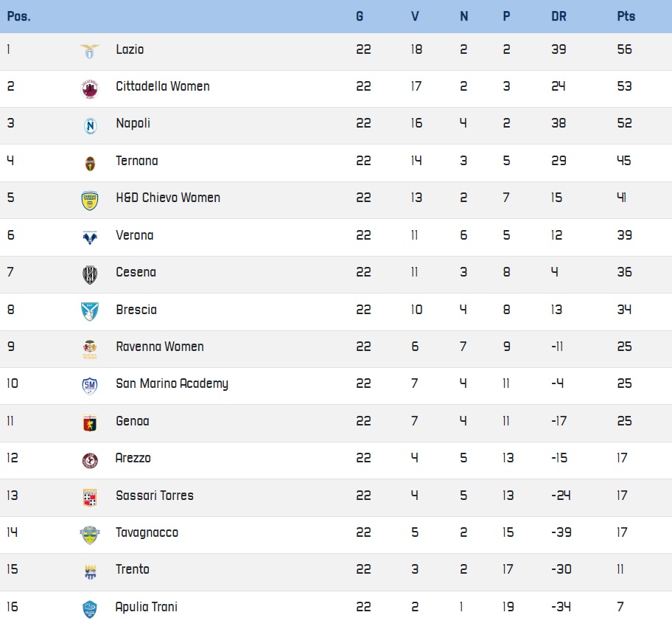
Task: Sort table by Pts column header
Action: pos(626,16)
